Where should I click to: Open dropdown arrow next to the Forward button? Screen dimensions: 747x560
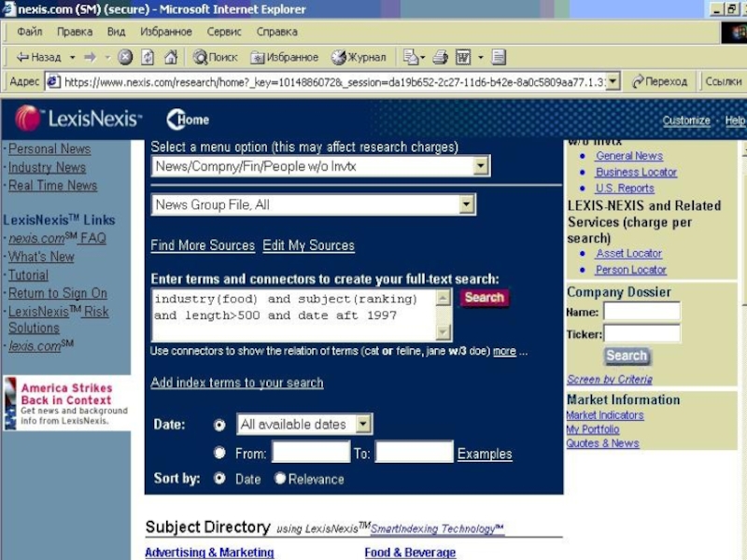click(107, 58)
